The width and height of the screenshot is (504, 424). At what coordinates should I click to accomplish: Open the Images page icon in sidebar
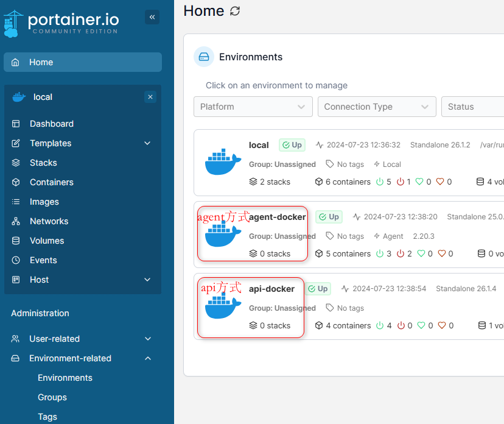click(x=16, y=202)
